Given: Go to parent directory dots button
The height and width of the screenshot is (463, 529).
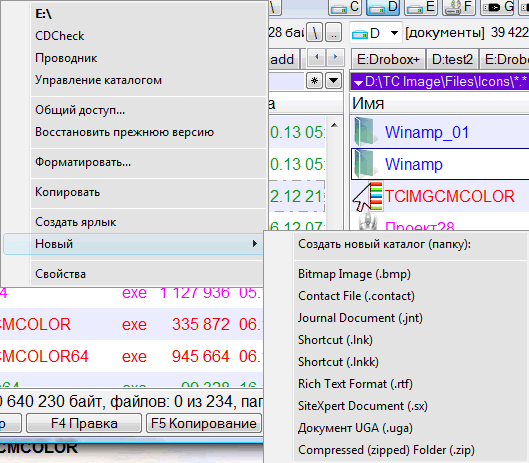Looking at the screenshot, I should coord(334,33).
